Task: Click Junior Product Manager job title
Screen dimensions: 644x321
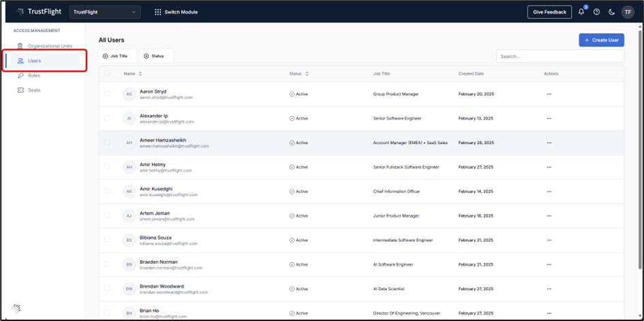Action: click(x=396, y=216)
